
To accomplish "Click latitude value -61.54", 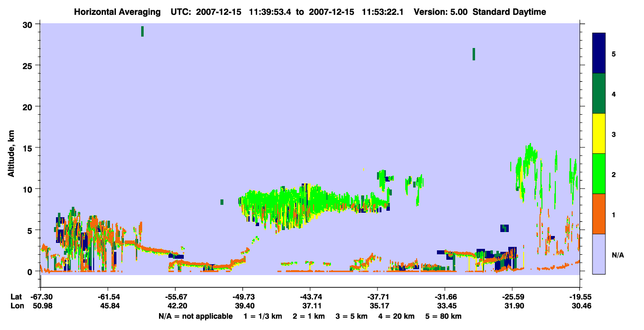I will tap(108, 297).
